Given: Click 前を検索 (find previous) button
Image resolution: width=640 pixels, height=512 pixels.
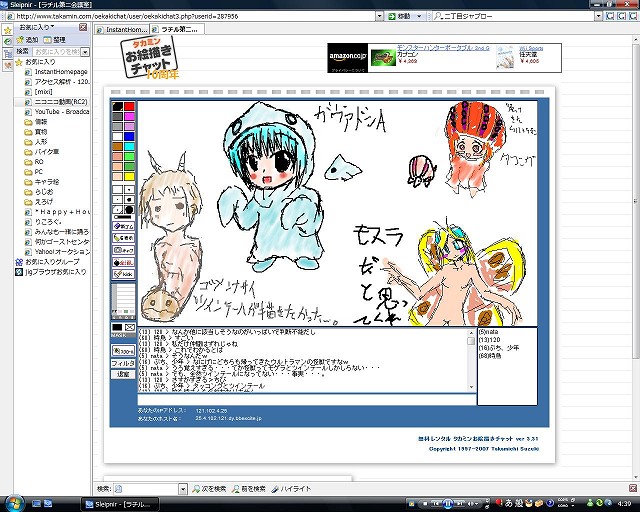Looking at the screenshot, I should (249, 489).
